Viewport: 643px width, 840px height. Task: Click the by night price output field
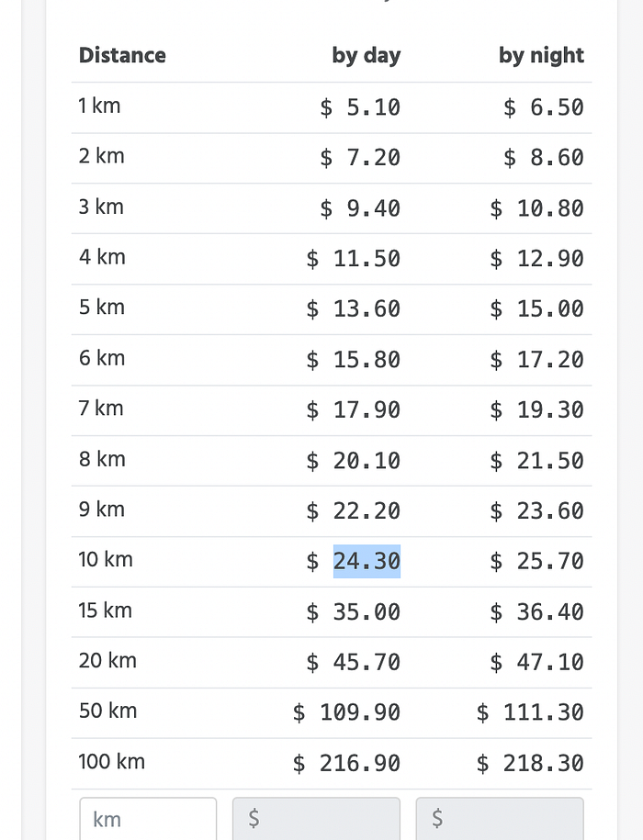[x=500, y=819]
